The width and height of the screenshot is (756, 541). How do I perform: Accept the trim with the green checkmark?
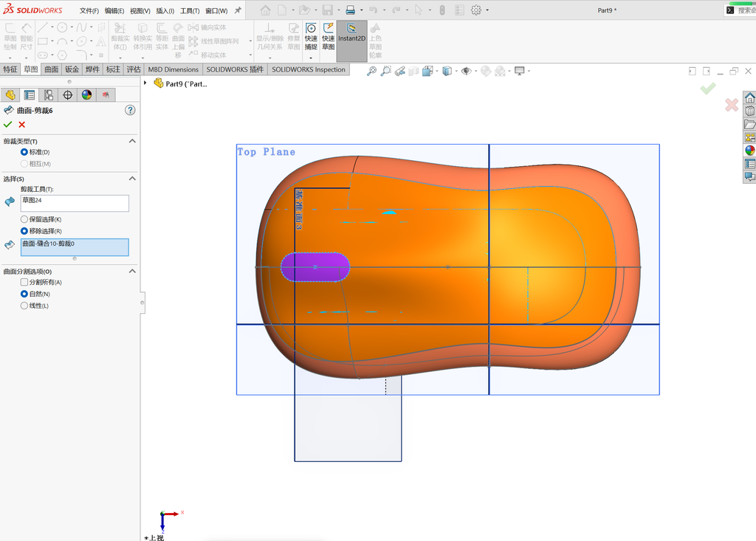[x=7, y=125]
